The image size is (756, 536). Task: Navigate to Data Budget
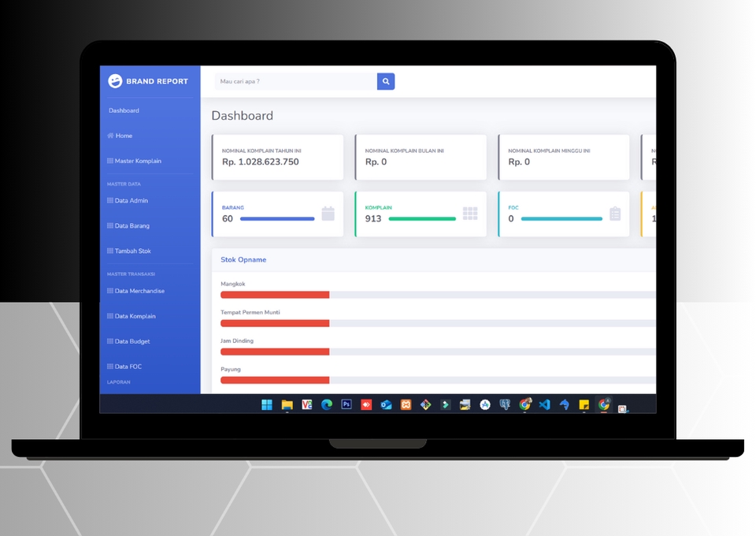pos(132,341)
